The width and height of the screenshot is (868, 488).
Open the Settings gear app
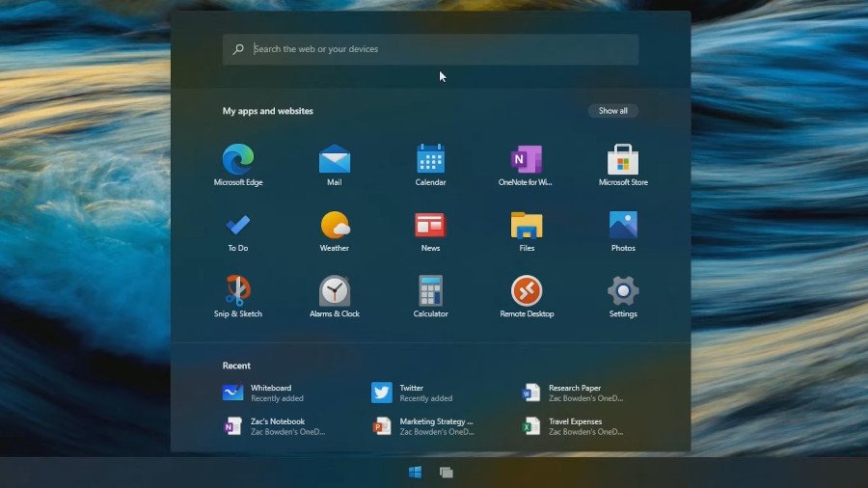tap(623, 291)
